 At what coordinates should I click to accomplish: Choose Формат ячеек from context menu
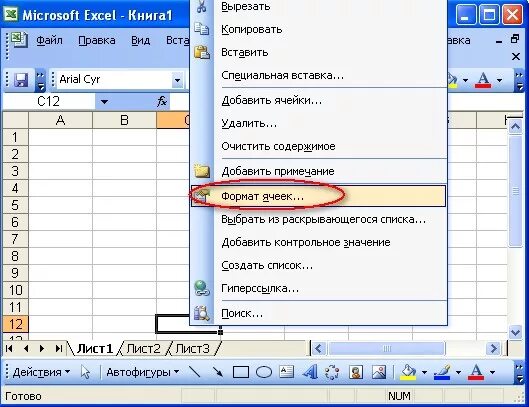(x=318, y=196)
